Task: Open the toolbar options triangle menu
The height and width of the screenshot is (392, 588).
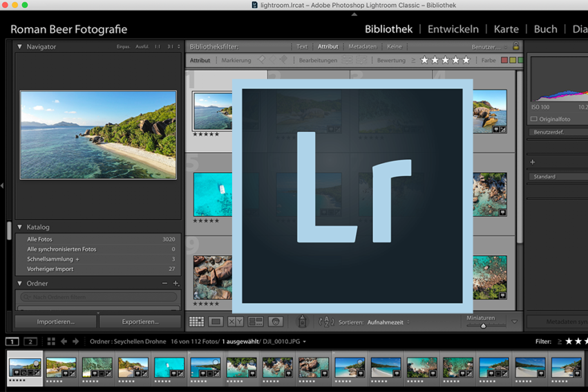Action: [515, 322]
